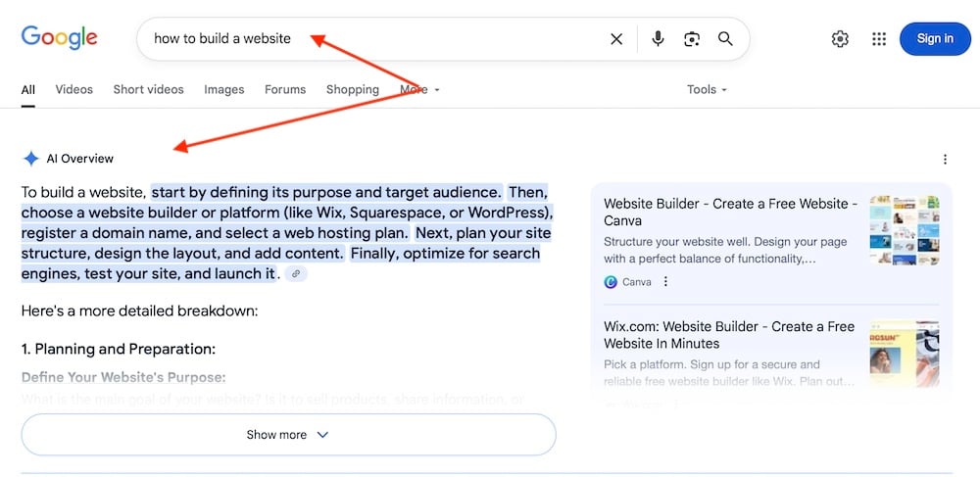Click the AI Overview sparkle icon
Viewport: 980px width, 477px height.
(30, 159)
